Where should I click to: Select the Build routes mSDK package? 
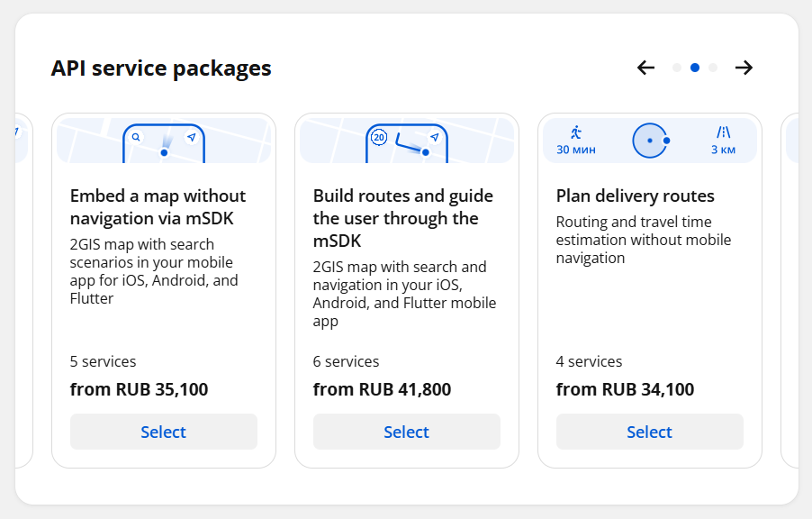pos(407,432)
